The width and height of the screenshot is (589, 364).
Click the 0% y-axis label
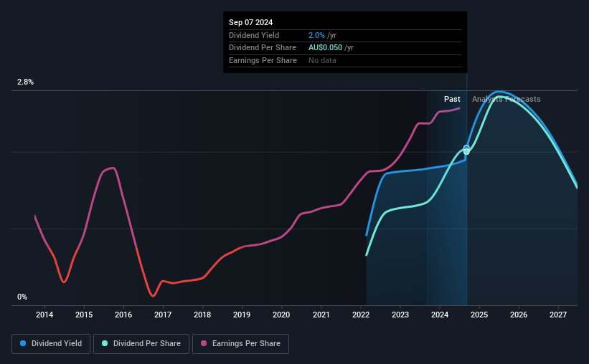22,297
